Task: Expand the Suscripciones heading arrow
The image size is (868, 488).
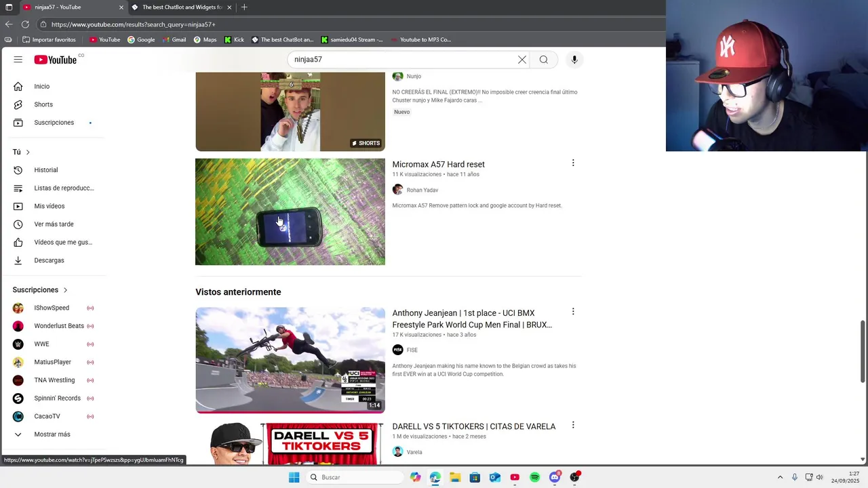Action: [65, 290]
